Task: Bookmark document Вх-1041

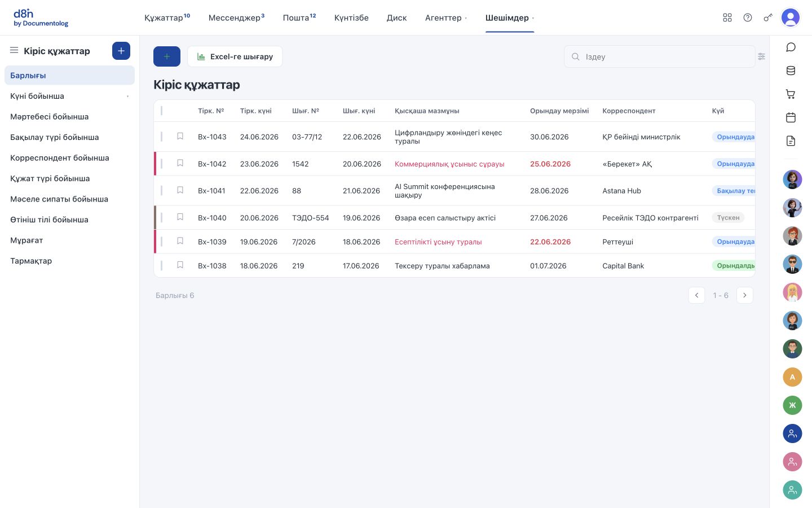Action: (180, 190)
